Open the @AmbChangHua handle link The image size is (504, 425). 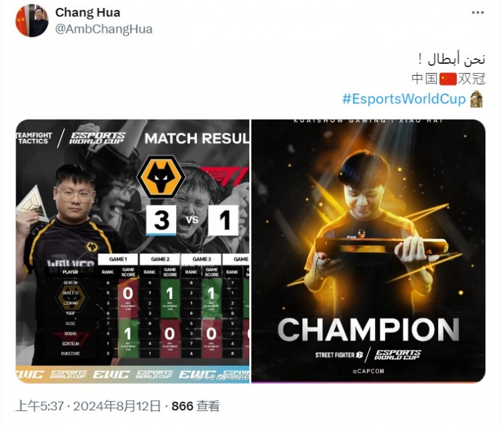tap(103, 29)
